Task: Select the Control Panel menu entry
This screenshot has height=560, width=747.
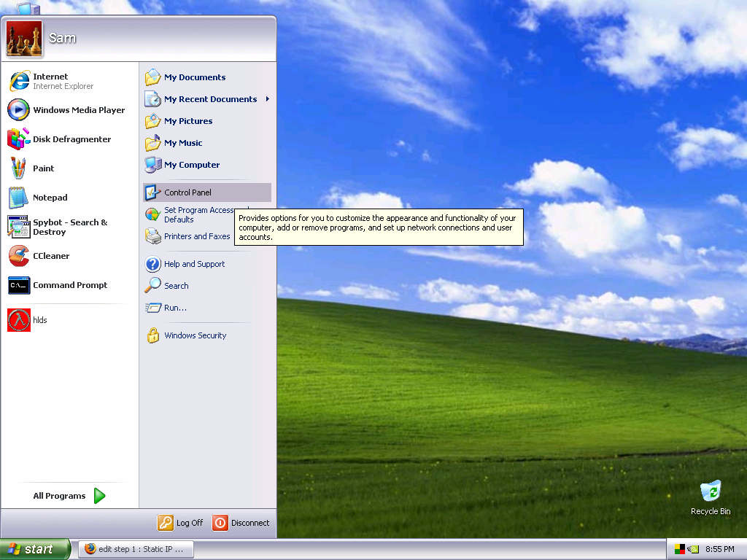Action: pyautogui.click(x=207, y=192)
